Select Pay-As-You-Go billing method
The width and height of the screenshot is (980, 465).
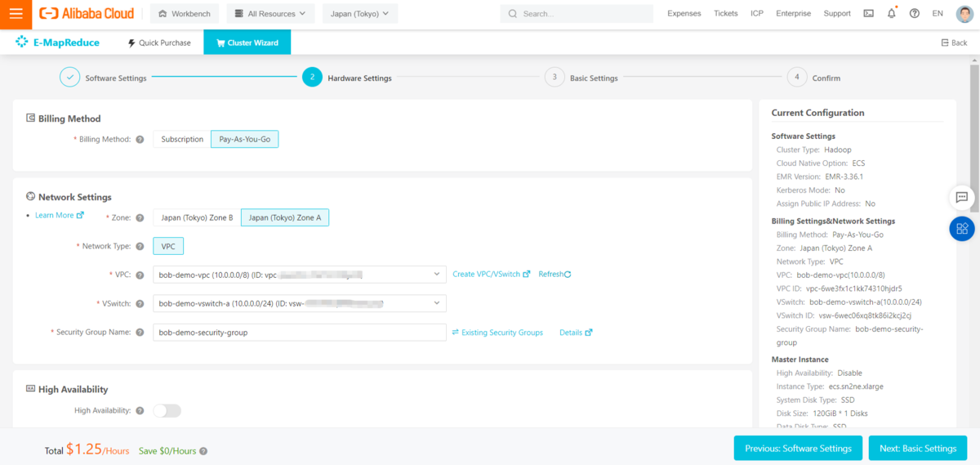click(245, 140)
